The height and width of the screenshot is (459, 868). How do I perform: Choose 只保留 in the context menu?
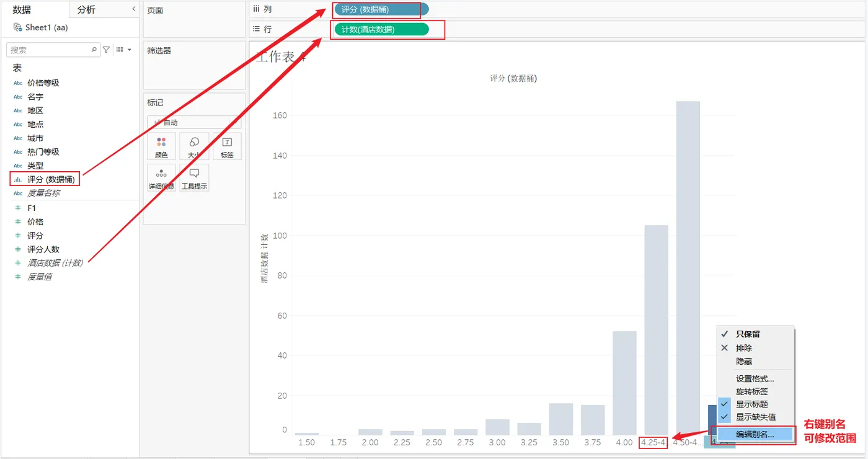click(755, 334)
